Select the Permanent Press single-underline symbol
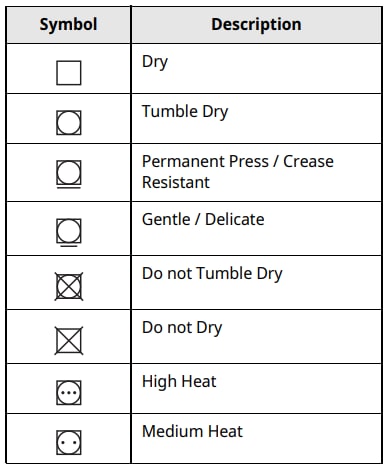391x472 pixels. click(69, 174)
